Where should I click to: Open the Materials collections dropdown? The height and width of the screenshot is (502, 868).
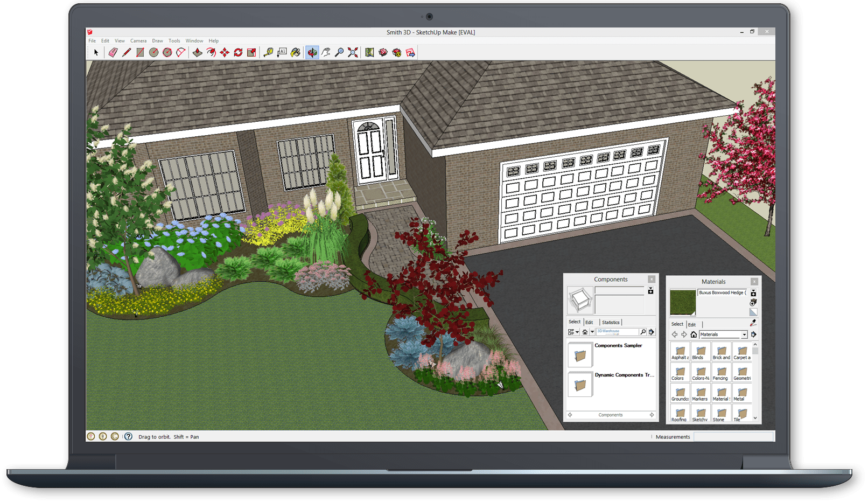pyautogui.click(x=744, y=334)
